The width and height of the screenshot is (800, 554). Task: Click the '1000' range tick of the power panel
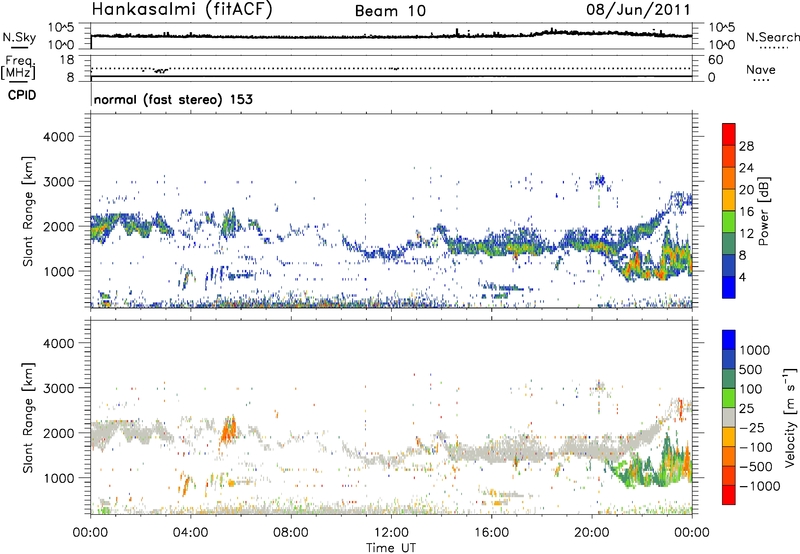[x=58, y=271]
